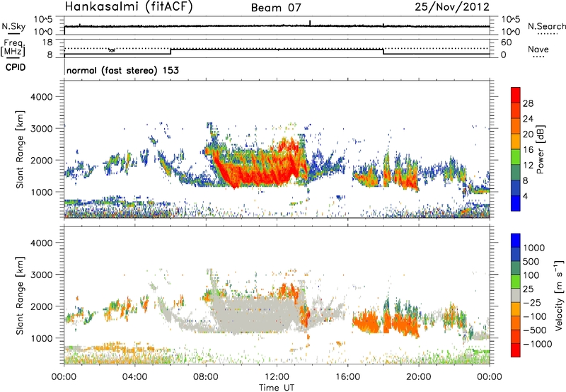Click the 'Beam 07' label
Viewport: 566px width, 392px height.
[276, 8]
